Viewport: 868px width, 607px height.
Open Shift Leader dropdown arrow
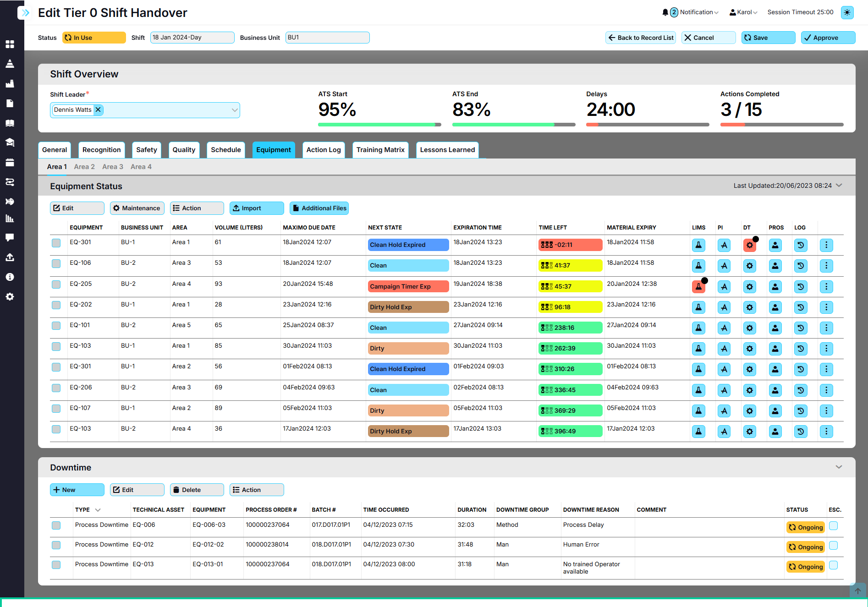[234, 110]
